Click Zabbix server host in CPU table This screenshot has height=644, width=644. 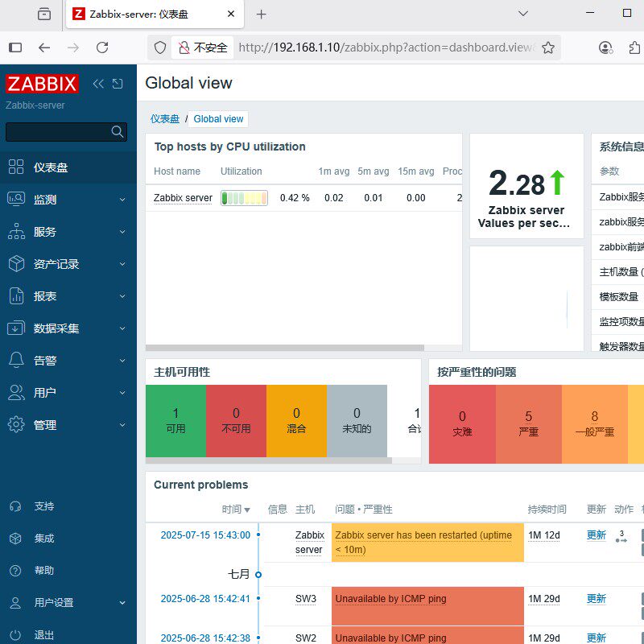pos(183,198)
